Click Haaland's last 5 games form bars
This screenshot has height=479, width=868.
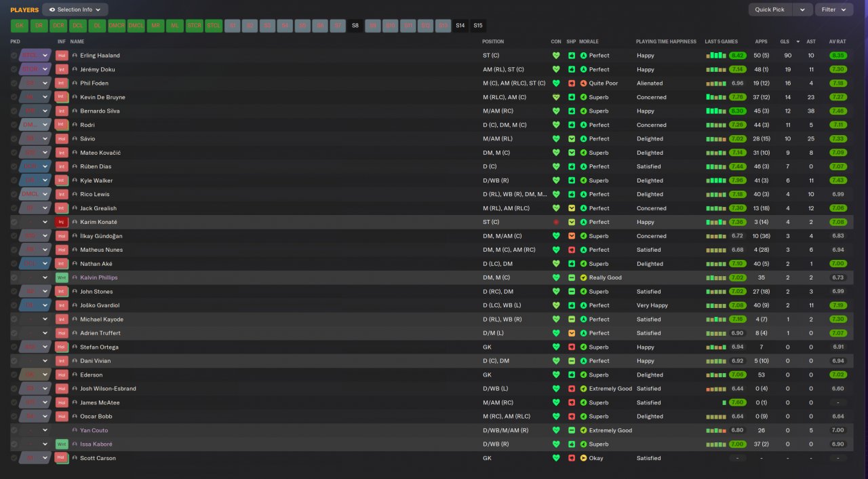pyautogui.click(x=716, y=56)
